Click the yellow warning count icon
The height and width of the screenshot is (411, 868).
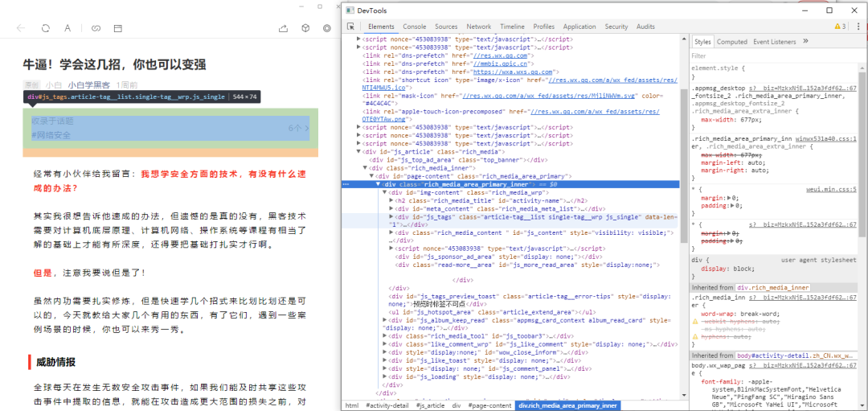click(x=839, y=27)
